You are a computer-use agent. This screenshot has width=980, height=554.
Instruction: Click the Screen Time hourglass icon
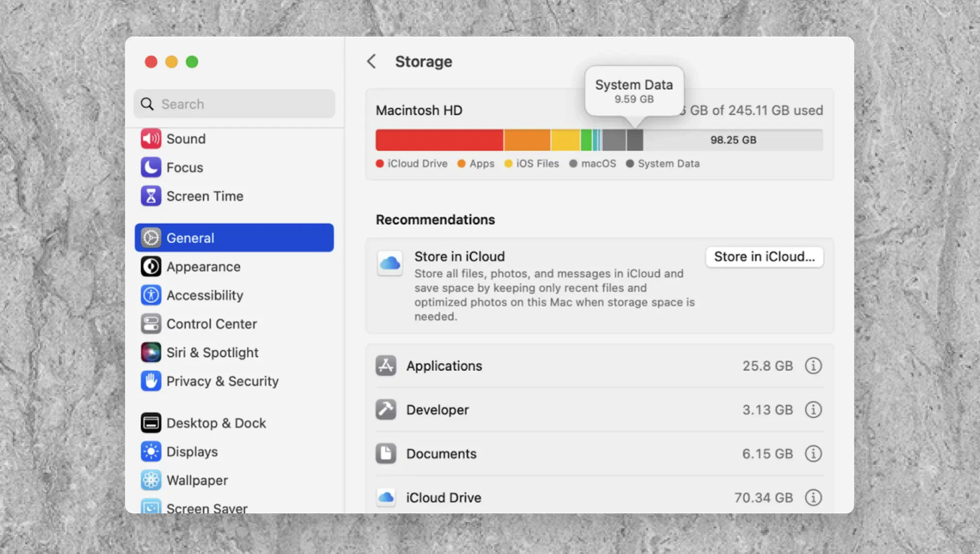click(150, 196)
